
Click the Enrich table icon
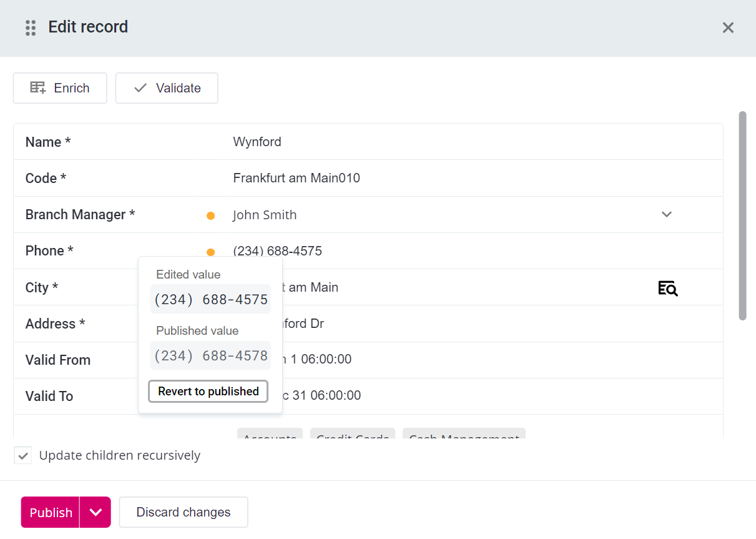(x=39, y=88)
